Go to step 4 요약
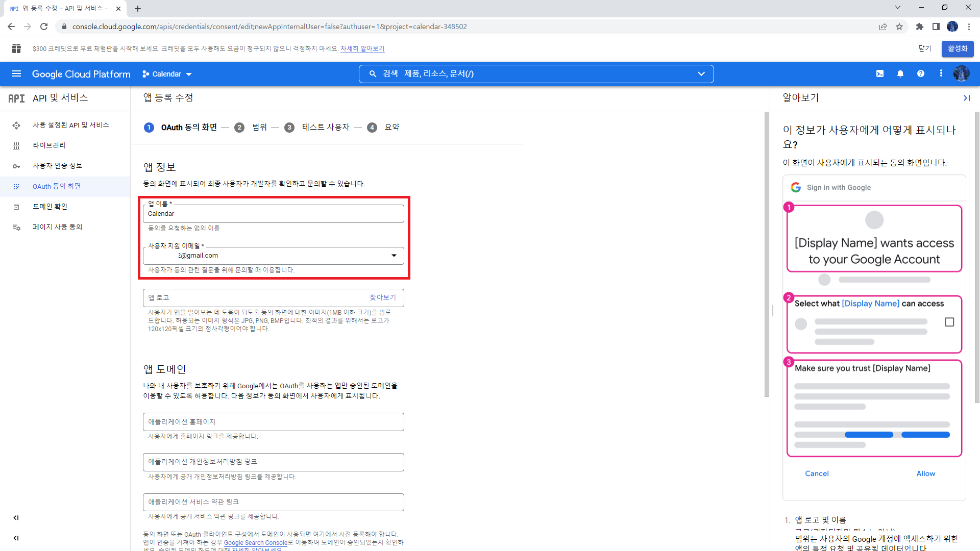Screen dimensions: 980x551 (x=383, y=128)
